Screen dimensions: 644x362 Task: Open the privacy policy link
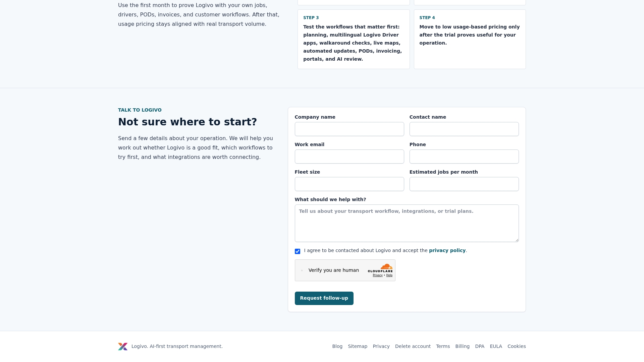point(447,250)
